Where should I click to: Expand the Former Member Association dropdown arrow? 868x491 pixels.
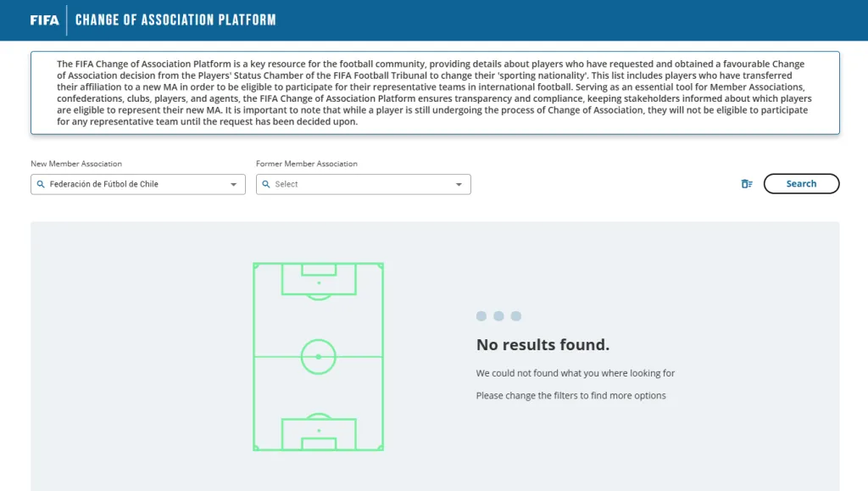(459, 184)
